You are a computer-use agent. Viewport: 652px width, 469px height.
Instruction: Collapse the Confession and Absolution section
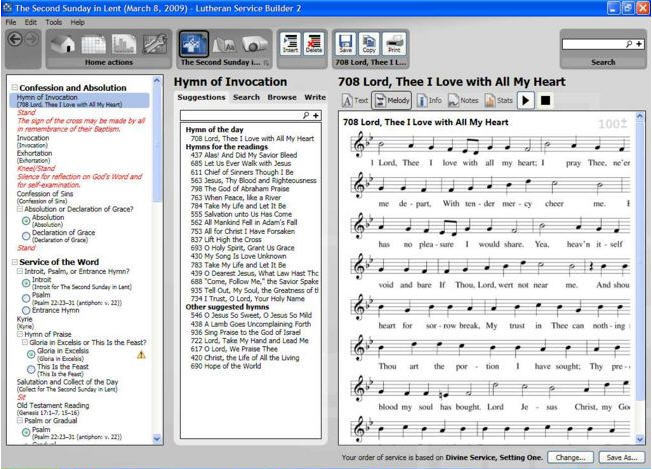pyautogui.click(x=12, y=88)
